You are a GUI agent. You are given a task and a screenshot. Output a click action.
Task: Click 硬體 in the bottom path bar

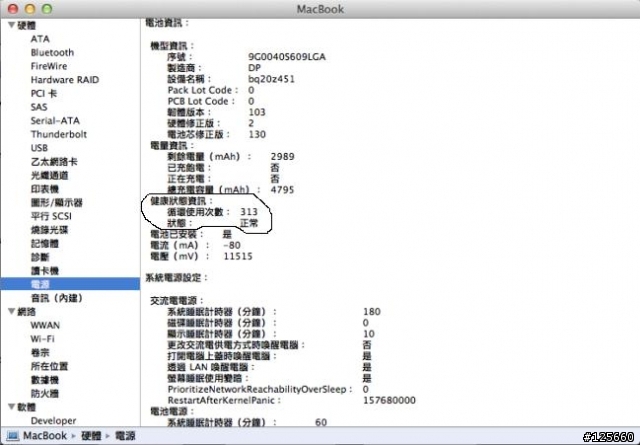[x=91, y=436]
